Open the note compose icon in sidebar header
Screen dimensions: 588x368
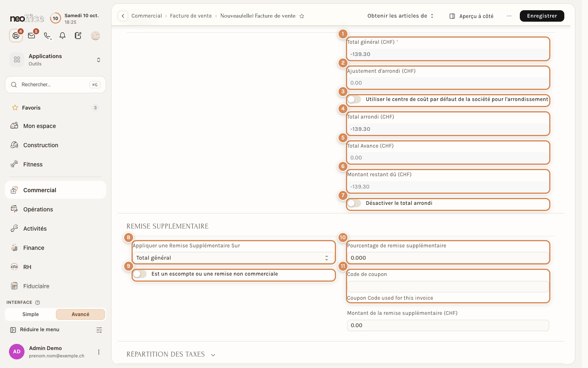pyautogui.click(x=78, y=36)
